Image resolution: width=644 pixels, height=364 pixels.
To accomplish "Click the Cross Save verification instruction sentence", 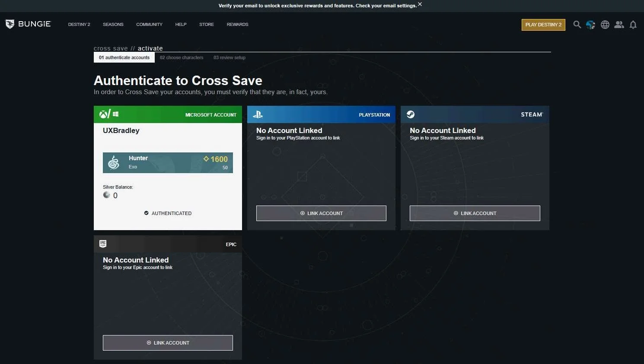I will point(210,92).
